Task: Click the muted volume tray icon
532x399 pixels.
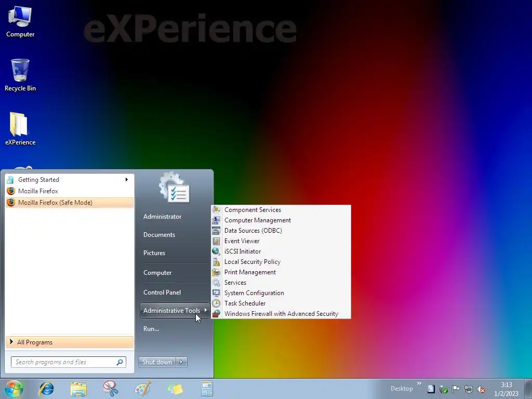Action: (481, 389)
